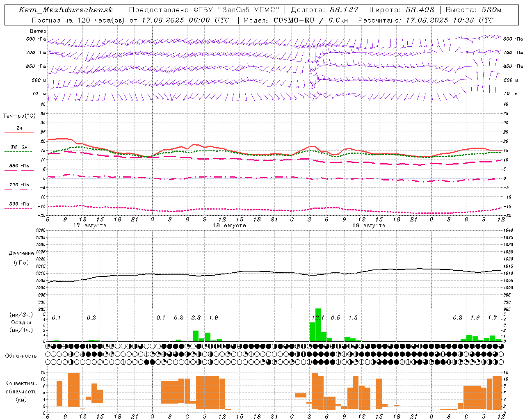Click the 500 гПа entry in temperature legend

[x=19, y=204]
